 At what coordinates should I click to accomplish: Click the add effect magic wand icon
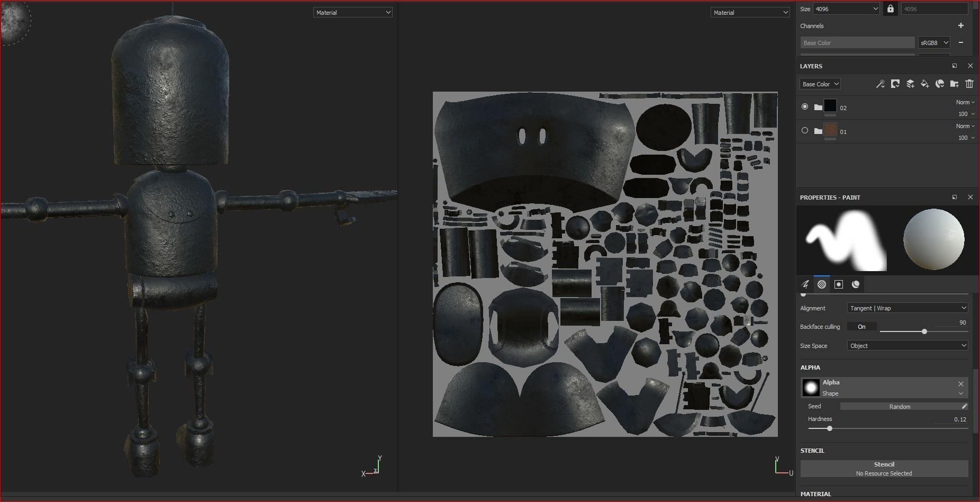point(881,84)
